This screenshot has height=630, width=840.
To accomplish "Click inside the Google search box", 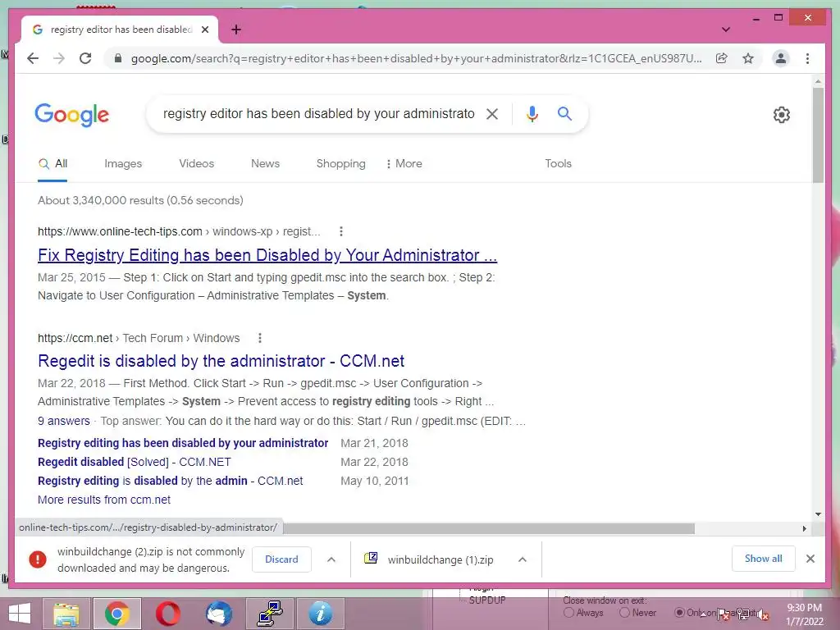I will 319,113.
